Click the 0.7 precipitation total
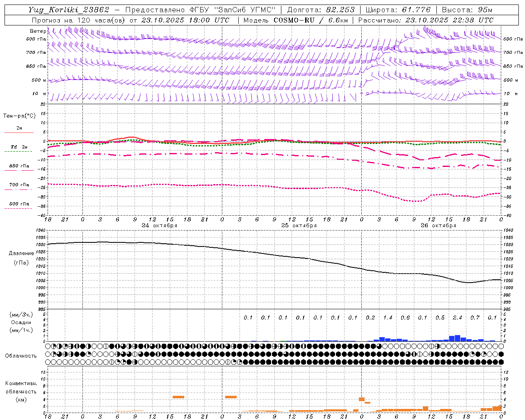 pyautogui.click(x=475, y=317)
